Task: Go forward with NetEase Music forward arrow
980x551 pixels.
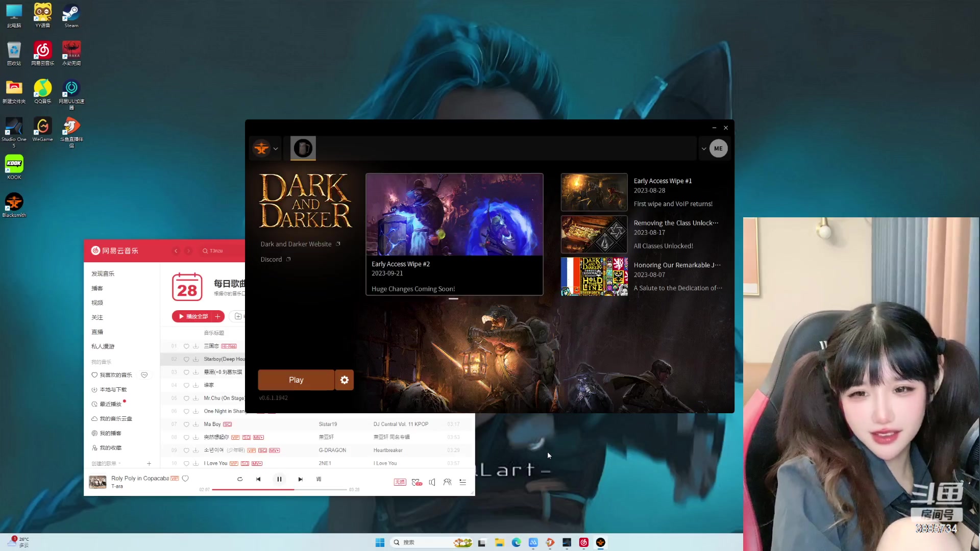Action: 188,251
